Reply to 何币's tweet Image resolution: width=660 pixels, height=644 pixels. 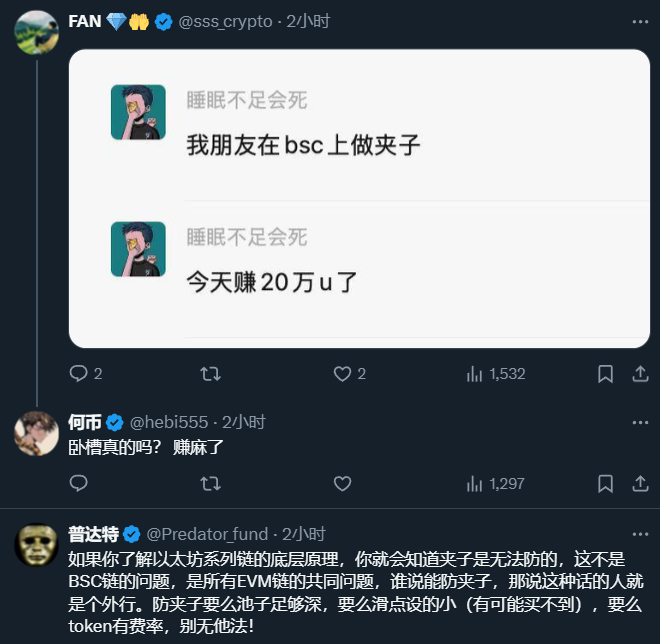79,484
